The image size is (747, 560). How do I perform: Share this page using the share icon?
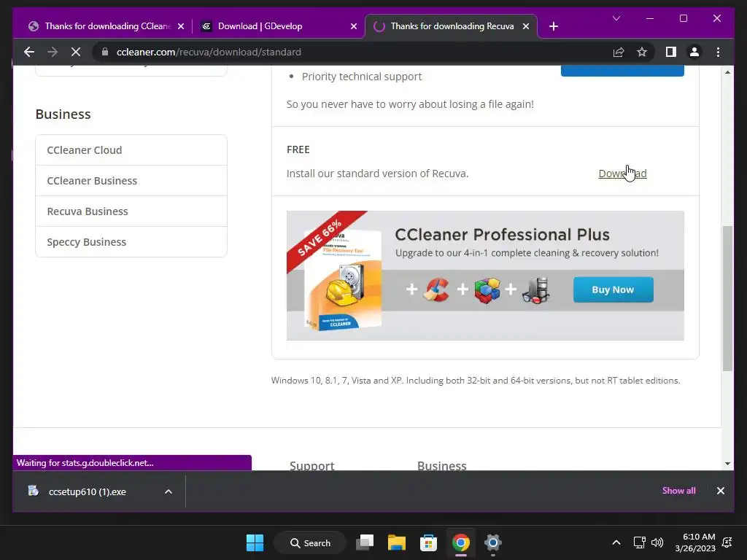pyautogui.click(x=619, y=52)
